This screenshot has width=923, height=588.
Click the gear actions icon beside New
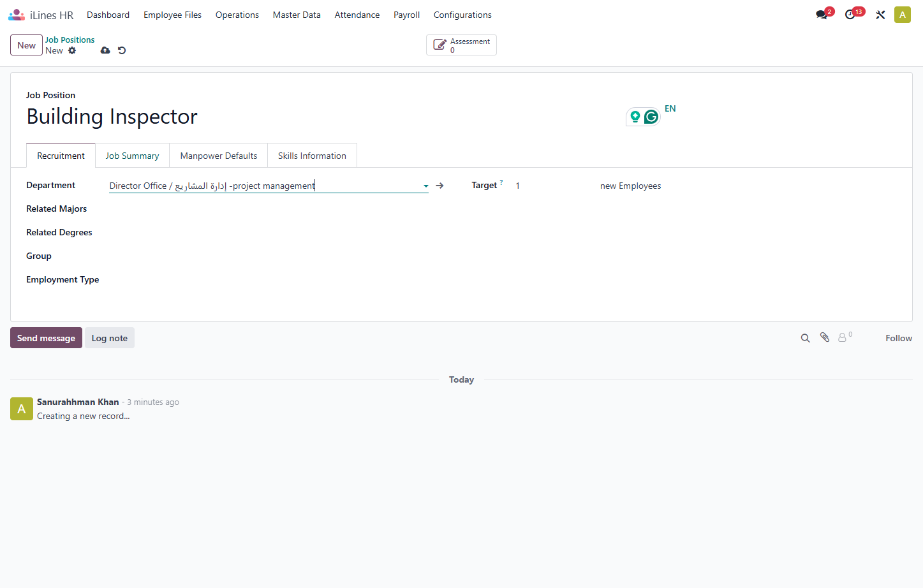pos(72,50)
